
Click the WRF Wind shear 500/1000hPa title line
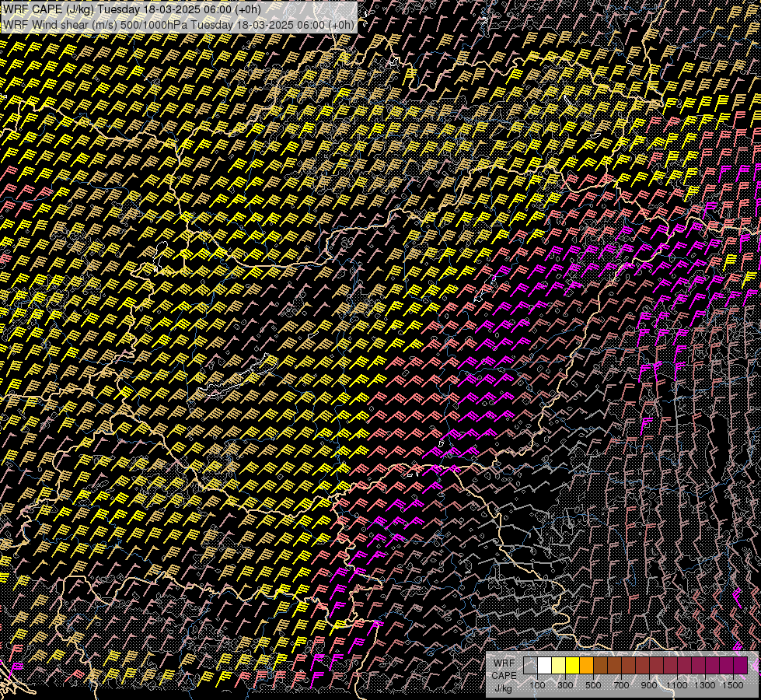(179, 24)
